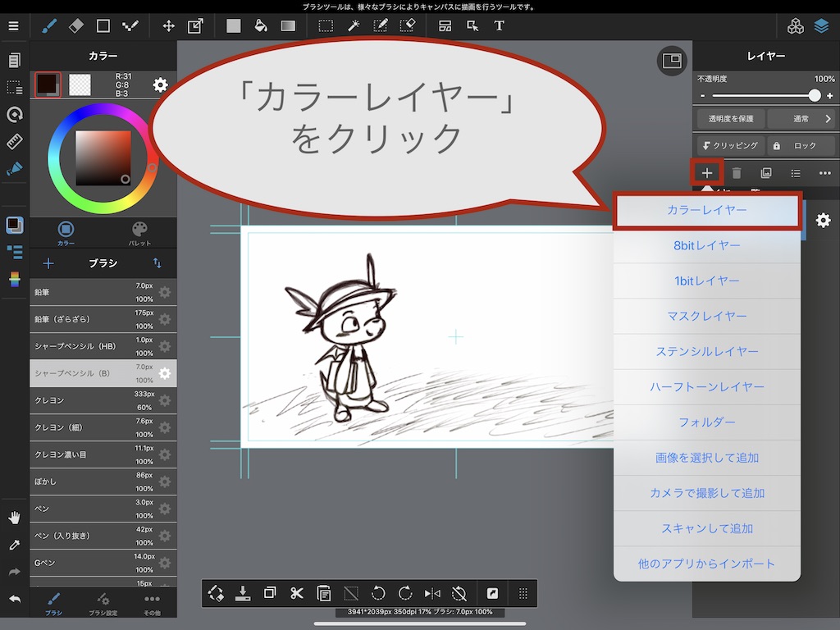Screen dimensions: 840x630
Task: Open the hamburger main menu
Action: coord(13,26)
